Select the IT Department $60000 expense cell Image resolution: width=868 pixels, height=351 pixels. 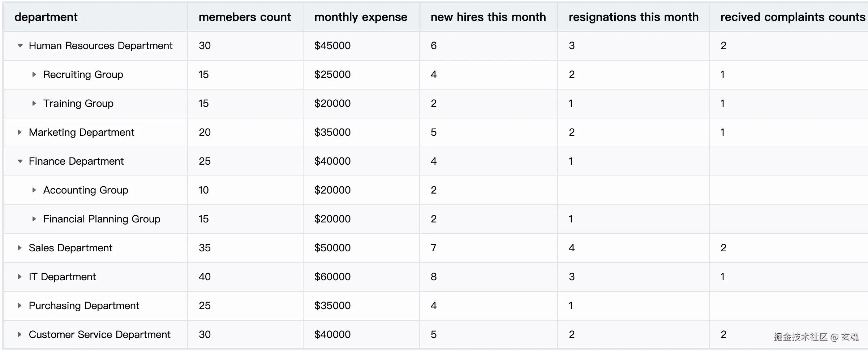click(332, 277)
